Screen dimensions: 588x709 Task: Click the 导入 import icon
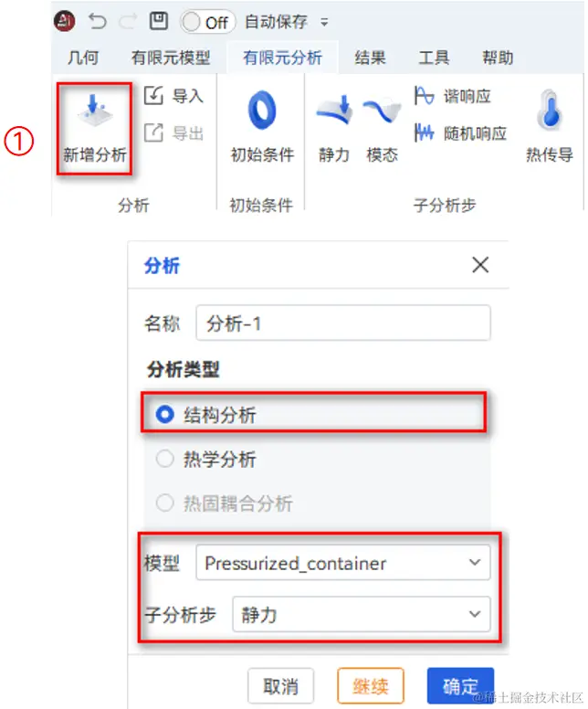click(153, 95)
